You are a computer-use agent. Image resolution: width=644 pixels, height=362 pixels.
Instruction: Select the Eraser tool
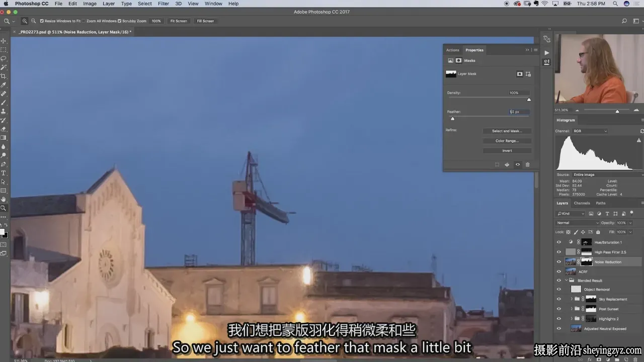(4, 129)
